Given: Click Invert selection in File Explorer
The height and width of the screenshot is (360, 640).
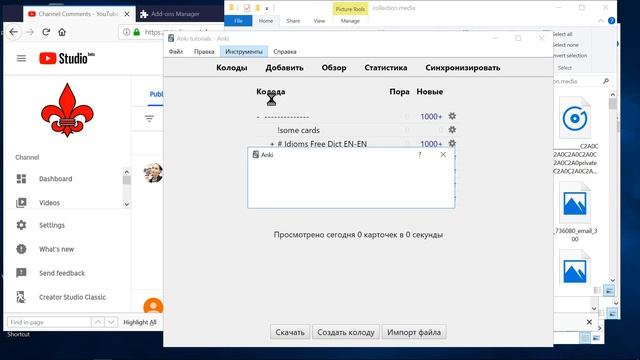Looking at the screenshot, I should coord(570,56).
